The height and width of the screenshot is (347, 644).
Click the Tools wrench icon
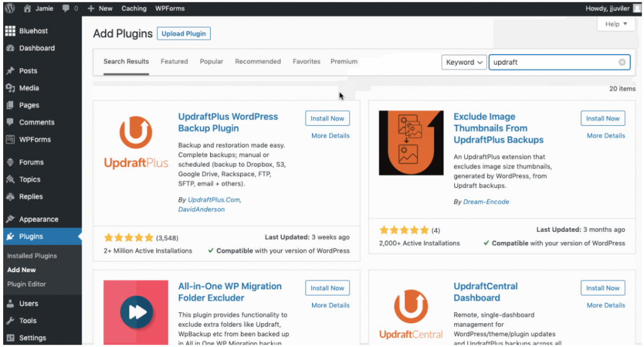click(x=10, y=321)
